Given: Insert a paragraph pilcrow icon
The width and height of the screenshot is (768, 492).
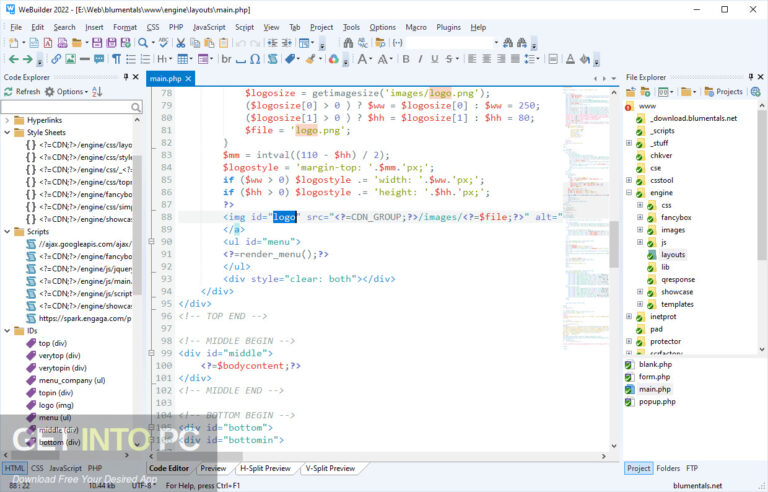Looking at the screenshot, I should tap(117, 59).
